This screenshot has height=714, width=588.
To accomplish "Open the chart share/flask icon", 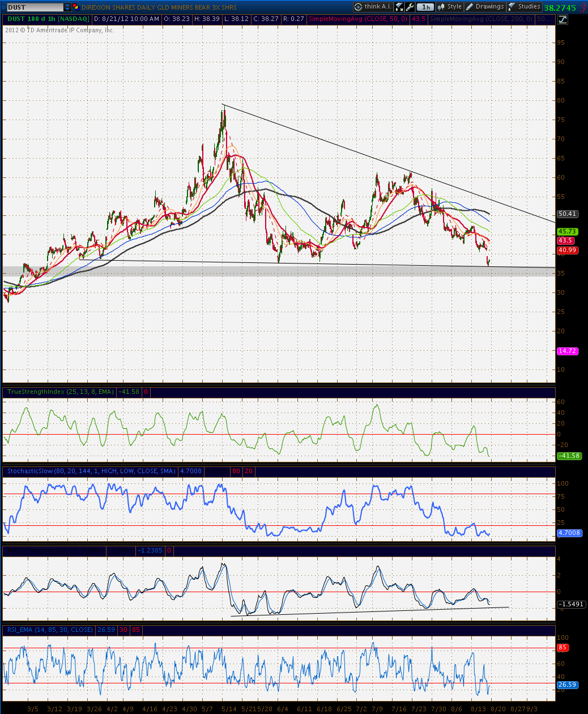I will tap(399, 7).
